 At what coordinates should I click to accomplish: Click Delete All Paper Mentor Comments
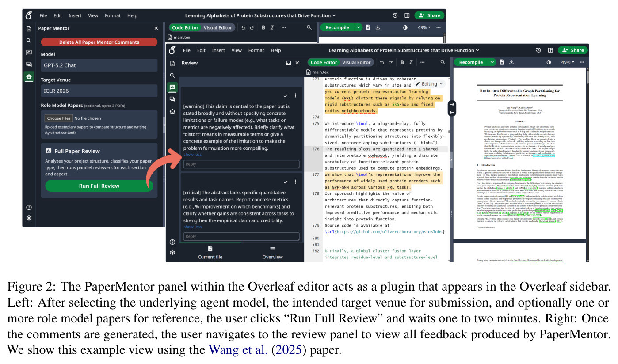coord(99,42)
